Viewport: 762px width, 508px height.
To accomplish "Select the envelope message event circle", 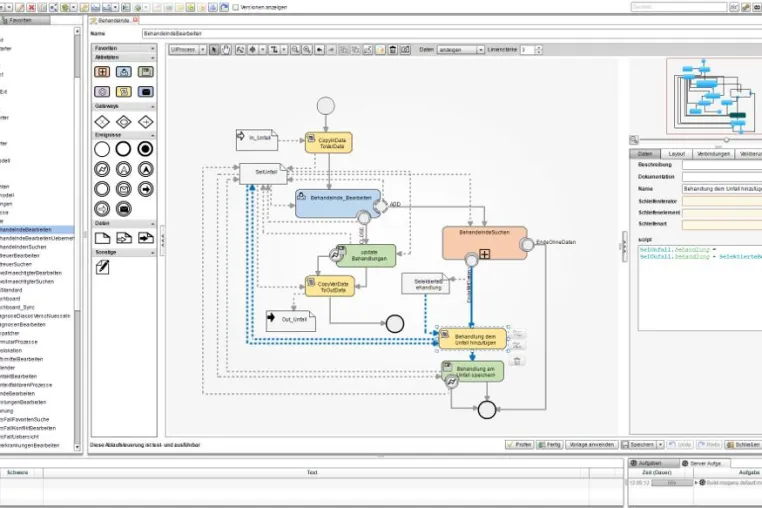I will (x=123, y=189).
